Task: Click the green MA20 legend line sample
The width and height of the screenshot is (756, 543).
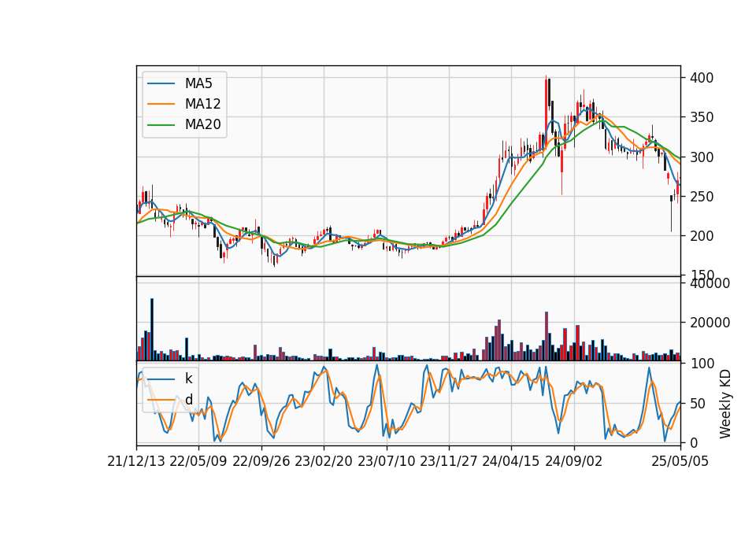Action: click(x=161, y=124)
